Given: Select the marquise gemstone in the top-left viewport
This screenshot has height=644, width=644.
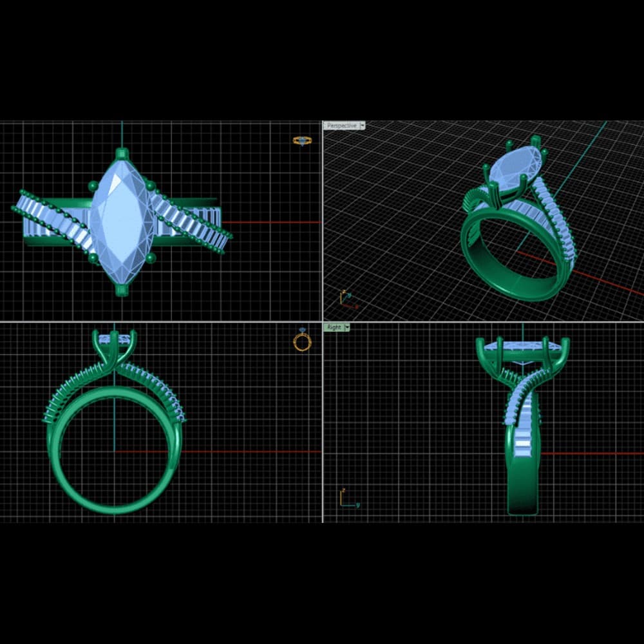Looking at the screenshot, I should [122, 222].
